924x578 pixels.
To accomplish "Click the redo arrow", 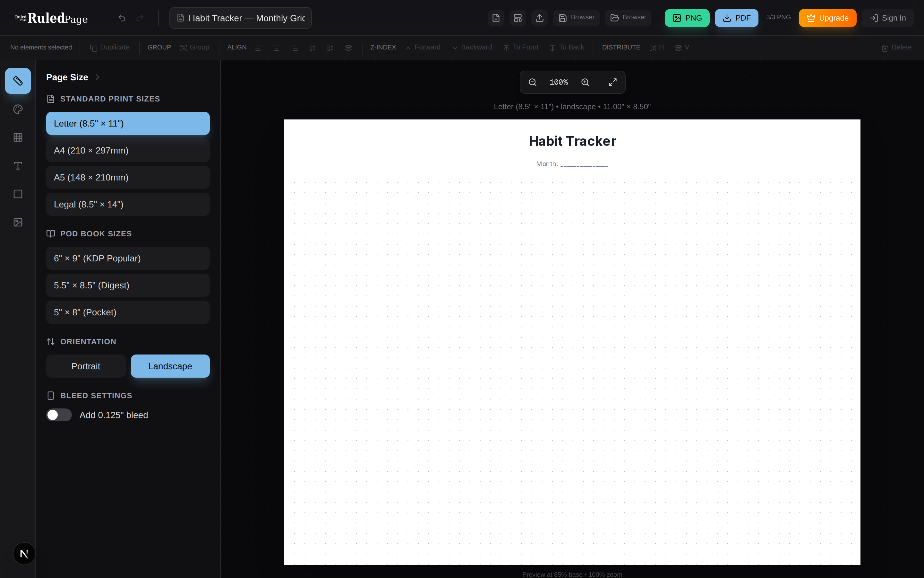I will [x=140, y=18].
